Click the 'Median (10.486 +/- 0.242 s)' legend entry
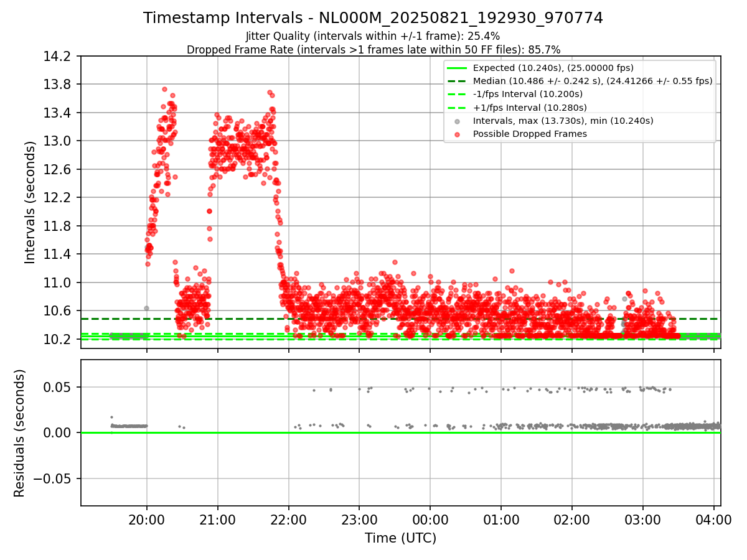This screenshot has width=747, height=560. [x=593, y=81]
